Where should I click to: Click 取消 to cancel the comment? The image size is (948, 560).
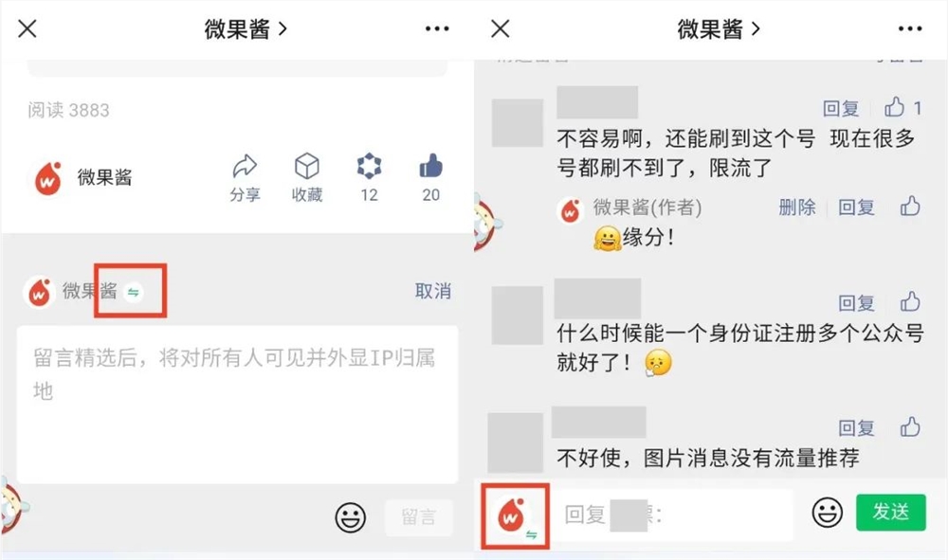click(433, 291)
